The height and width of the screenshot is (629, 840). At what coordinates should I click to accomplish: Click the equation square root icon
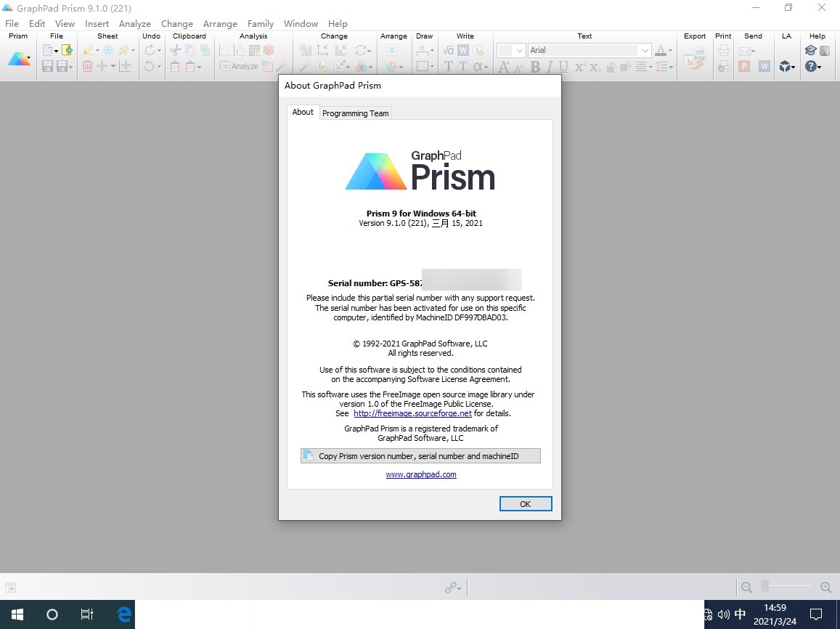(449, 50)
